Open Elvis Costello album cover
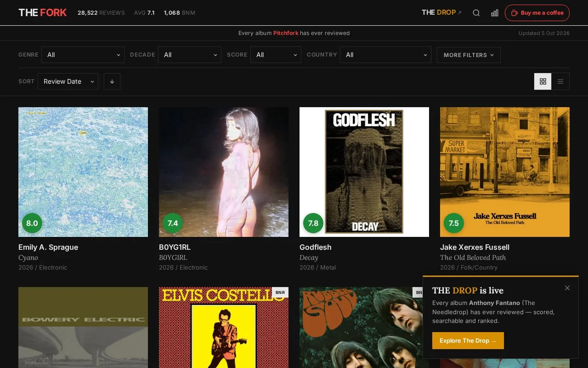 [224, 328]
